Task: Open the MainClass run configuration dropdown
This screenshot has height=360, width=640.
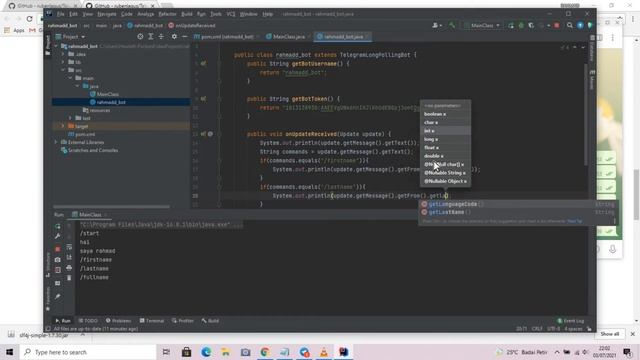Action: [x=482, y=25]
